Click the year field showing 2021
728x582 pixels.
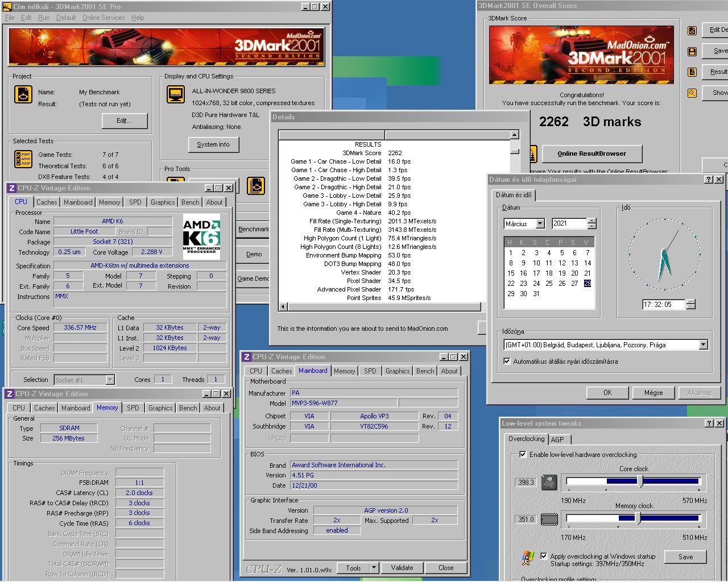click(x=569, y=224)
